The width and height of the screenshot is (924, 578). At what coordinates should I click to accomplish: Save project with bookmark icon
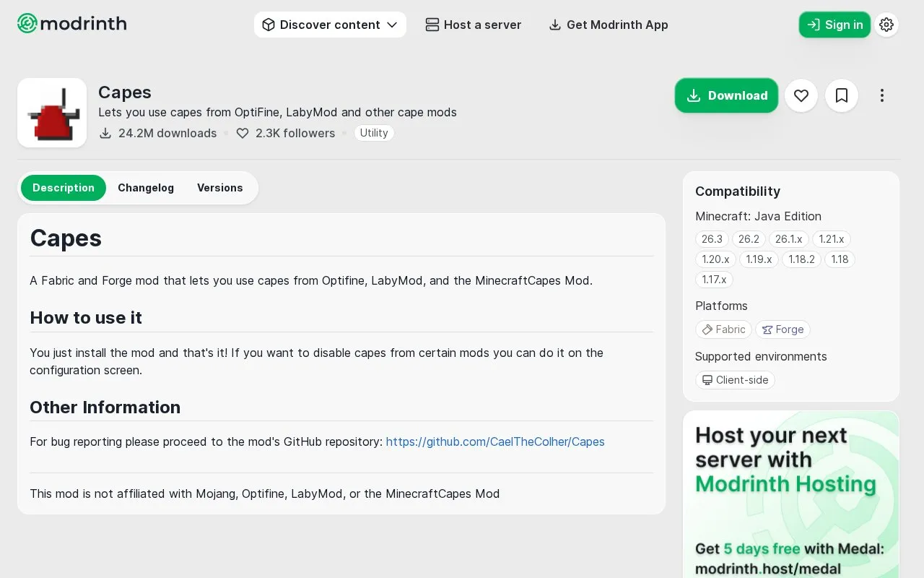click(842, 95)
